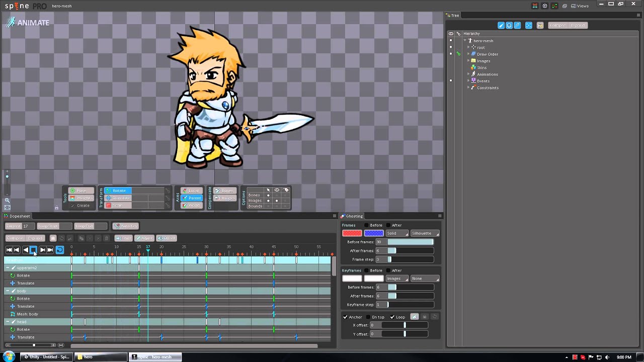Choose Parent axes

[192, 198]
